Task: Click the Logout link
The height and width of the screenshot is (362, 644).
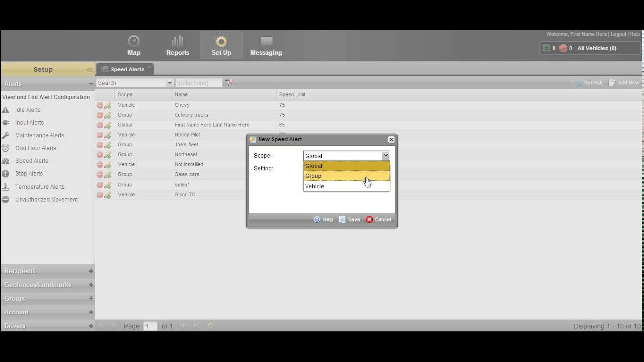Action: click(x=618, y=34)
